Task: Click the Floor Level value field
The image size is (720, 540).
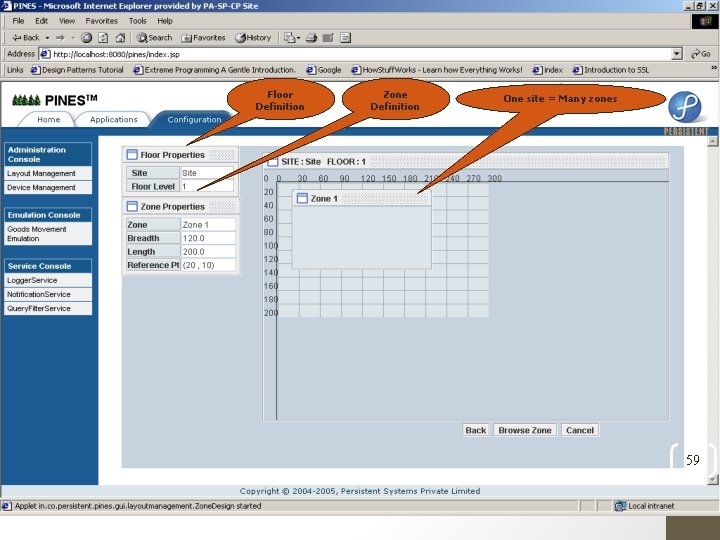Action: 207,186
